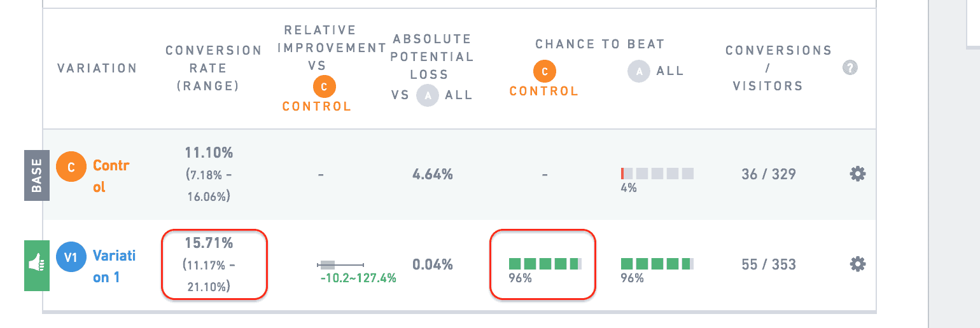Click the 15.71% conversion rate value
980x328 pixels.
tap(209, 243)
